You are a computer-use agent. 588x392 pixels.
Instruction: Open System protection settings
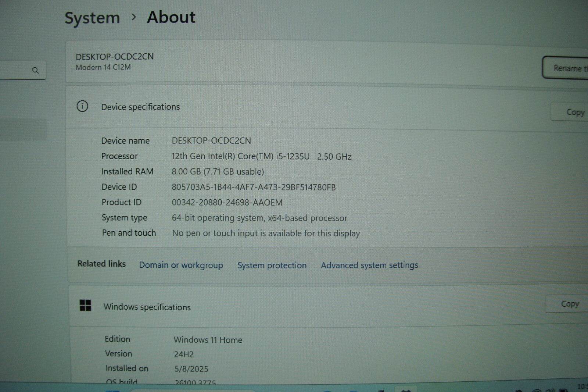click(x=272, y=266)
